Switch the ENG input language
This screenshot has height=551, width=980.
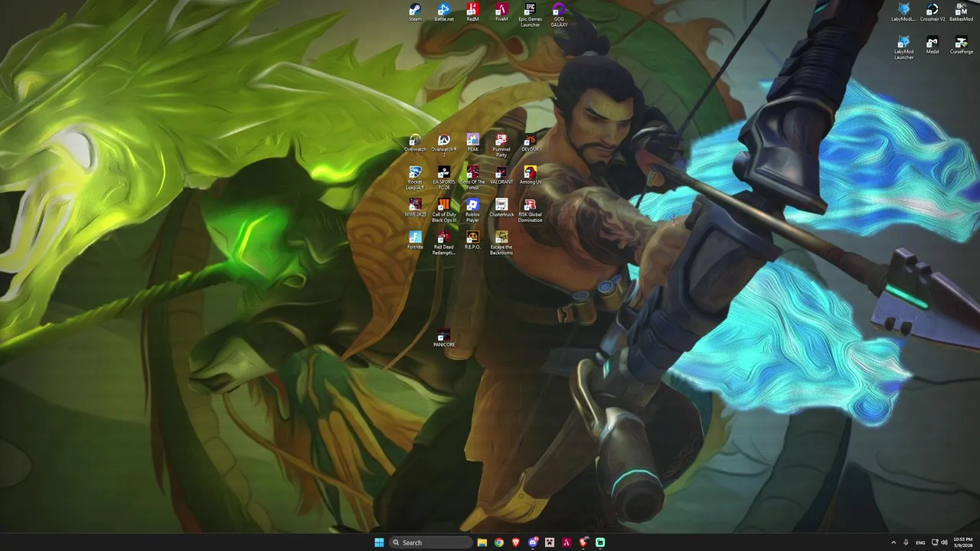click(x=920, y=543)
